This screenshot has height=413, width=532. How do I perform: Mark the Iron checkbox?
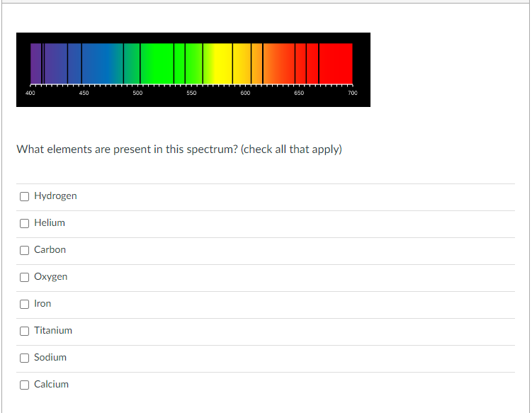click(x=24, y=304)
